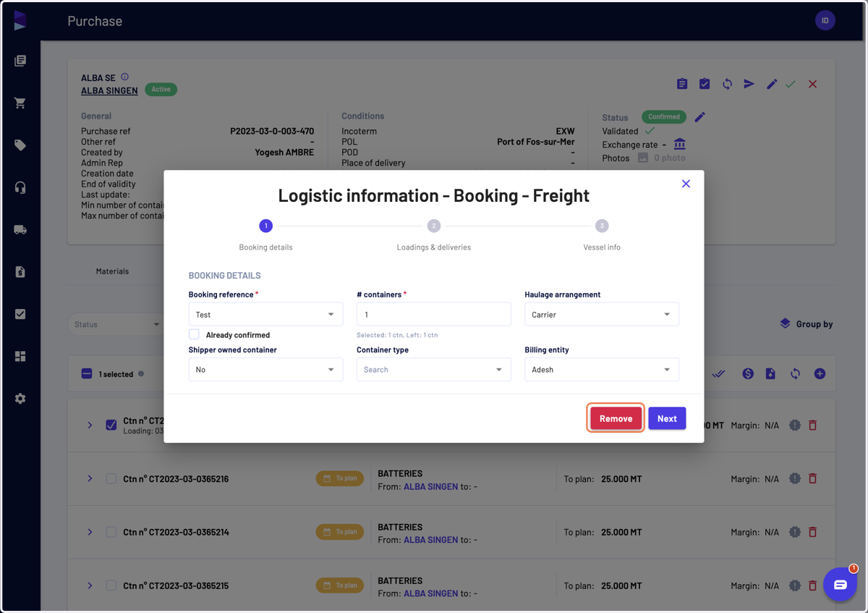This screenshot has width=868, height=613.
Task: Click the ID user avatar
Action: (825, 20)
